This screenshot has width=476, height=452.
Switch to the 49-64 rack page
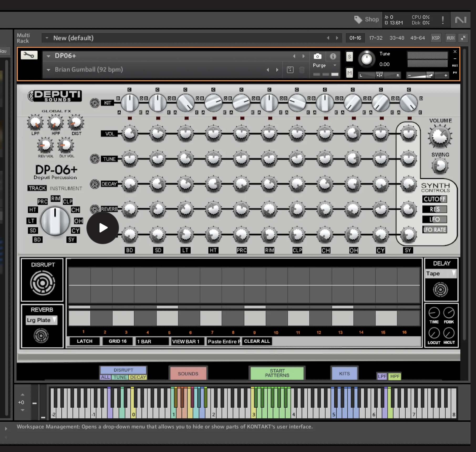(417, 38)
